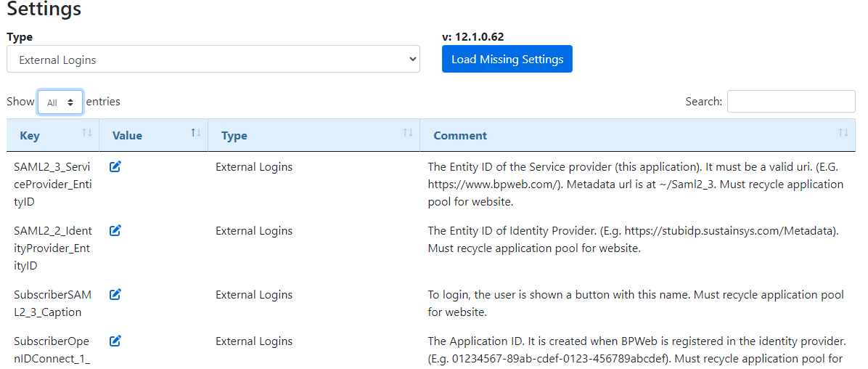Edit the SubscriberSAML2_3_Caption value
This screenshot has height=369, width=868.
click(x=115, y=295)
